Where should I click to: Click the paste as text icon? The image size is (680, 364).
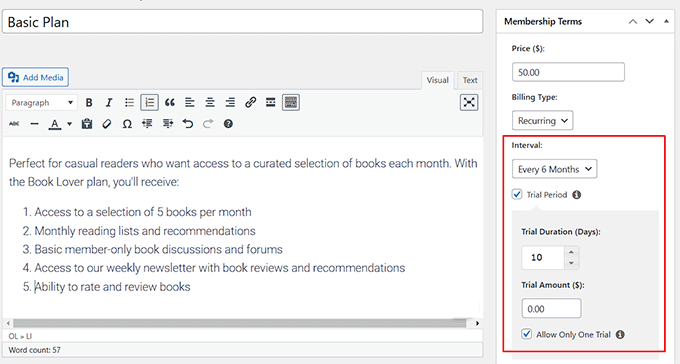[87, 124]
